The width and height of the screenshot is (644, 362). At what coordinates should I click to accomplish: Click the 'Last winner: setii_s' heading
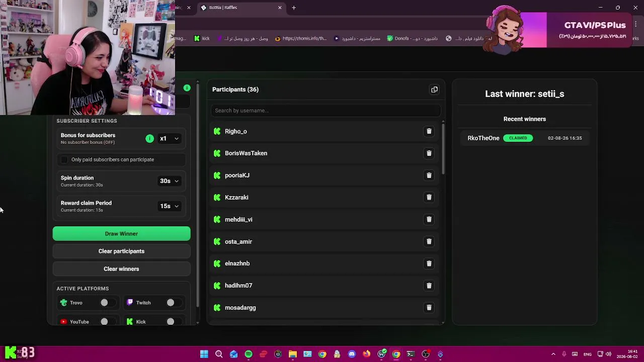pyautogui.click(x=524, y=94)
